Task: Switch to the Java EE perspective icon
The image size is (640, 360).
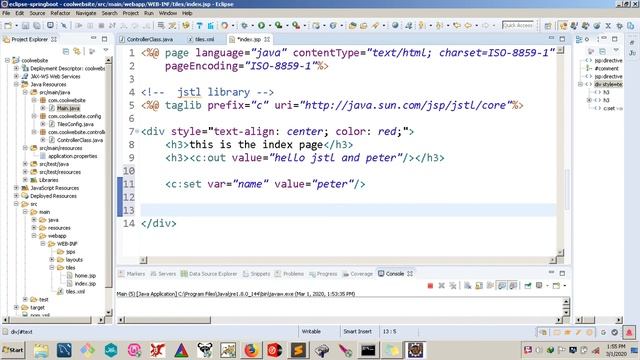Action: pos(563,26)
